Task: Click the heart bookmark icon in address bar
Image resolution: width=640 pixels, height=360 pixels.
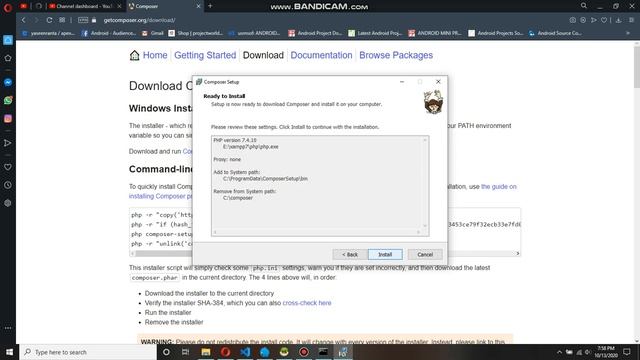Action: click(604, 20)
